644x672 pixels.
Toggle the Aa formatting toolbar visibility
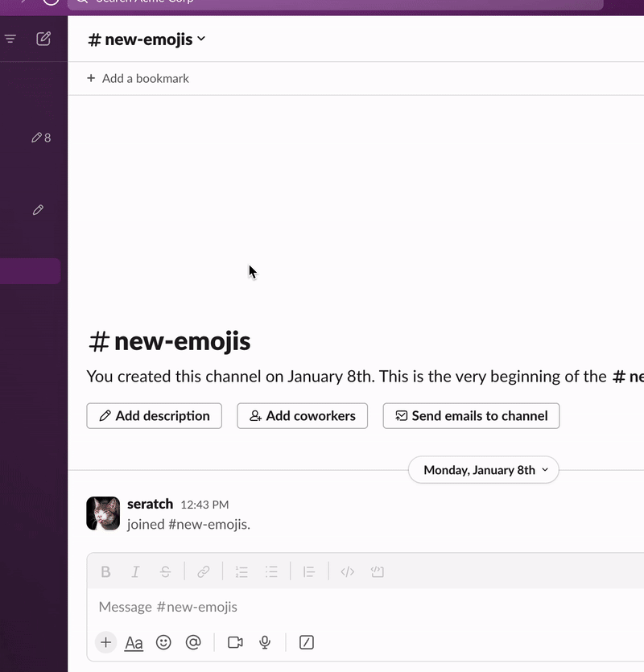pyautogui.click(x=134, y=643)
